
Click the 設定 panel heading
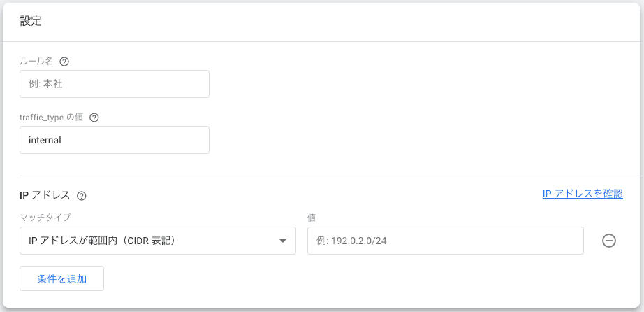coord(31,21)
